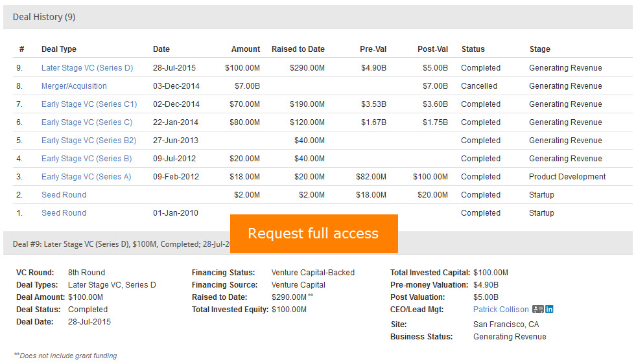636x364 pixels.
Task: Open Early Stage VC (Series A) deal
Action: click(86, 177)
